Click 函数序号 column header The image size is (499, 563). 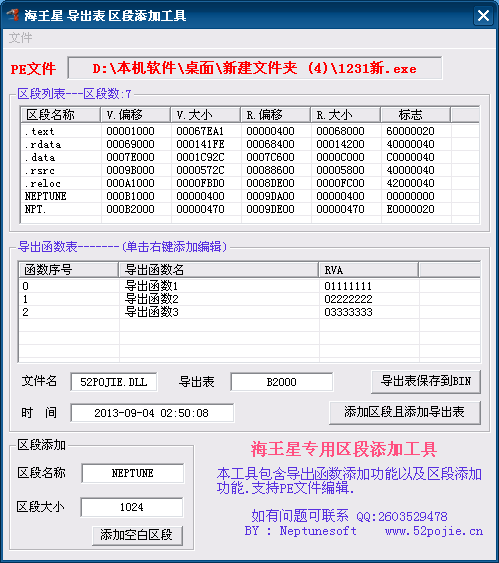69,270
